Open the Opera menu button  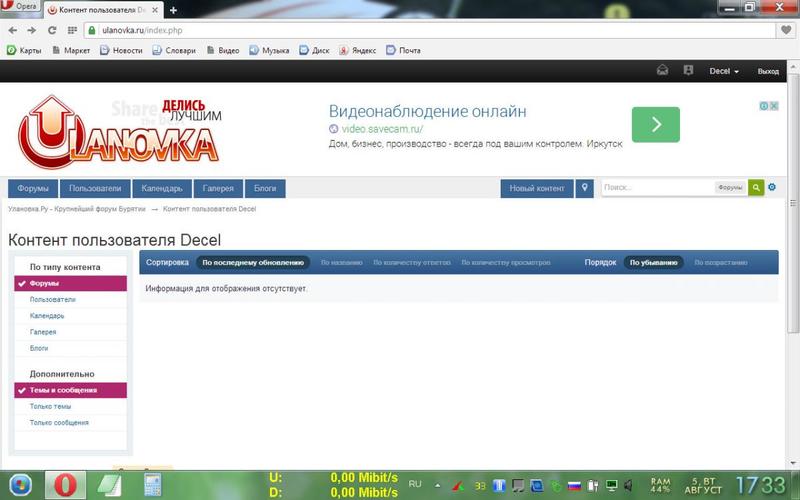click(20, 7)
